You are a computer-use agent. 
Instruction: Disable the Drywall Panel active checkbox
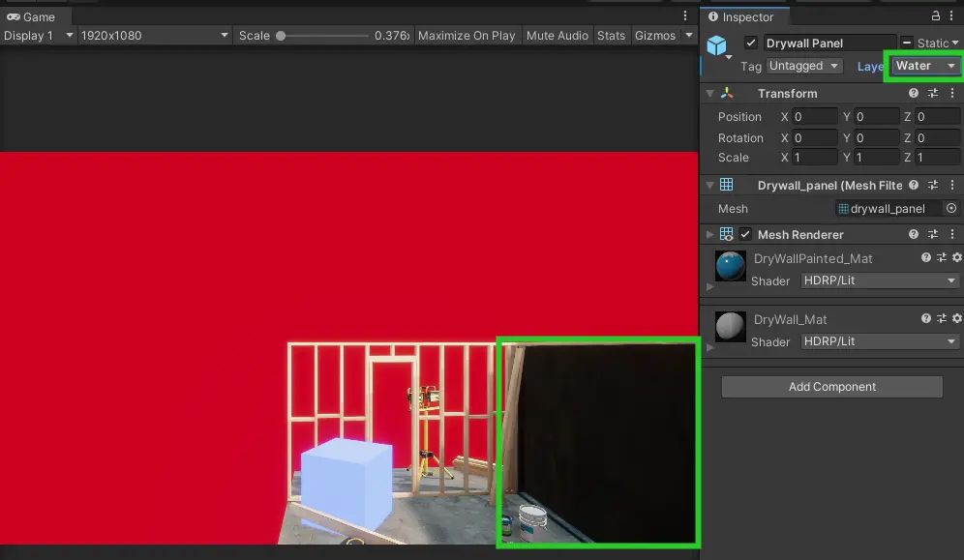(751, 43)
